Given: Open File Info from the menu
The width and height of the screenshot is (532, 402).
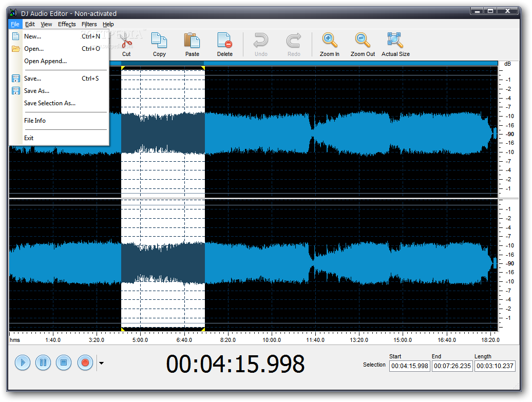Looking at the screenshot, I should pyautogui.click(x=59, y=121).
